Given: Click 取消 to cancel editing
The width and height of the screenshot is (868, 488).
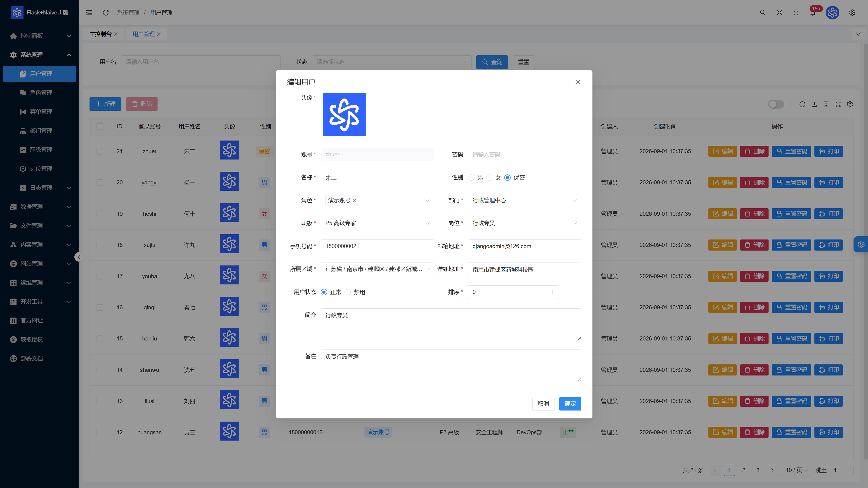Looking at the screenshot, I should [x=543, y=404].
